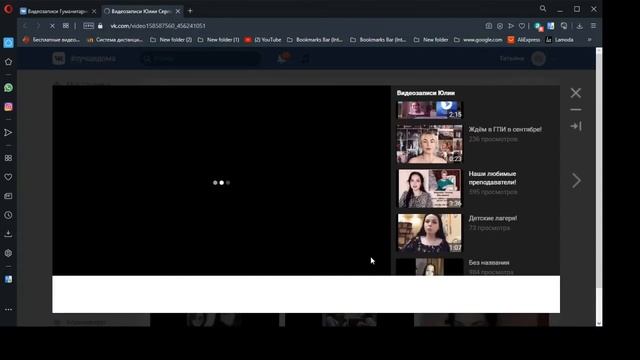Play video Ждём в ГПИ в сентябре!

point(429,144)
